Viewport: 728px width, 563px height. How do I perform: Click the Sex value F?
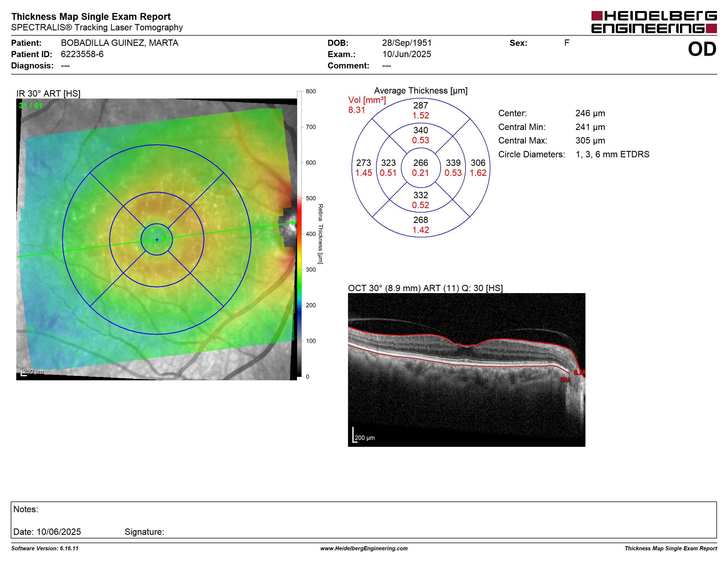[567, 43]
